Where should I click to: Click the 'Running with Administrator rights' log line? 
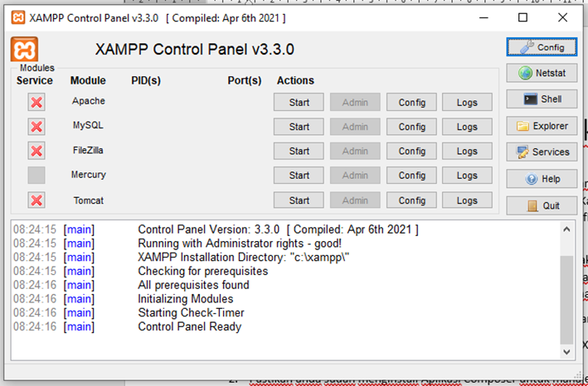click(x=240, y=244)
